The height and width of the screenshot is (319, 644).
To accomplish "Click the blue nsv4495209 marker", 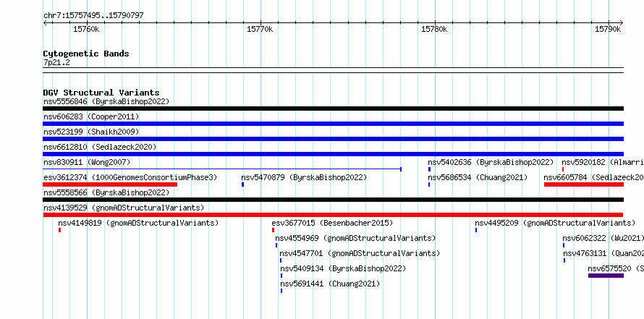I will pos(476,230).
